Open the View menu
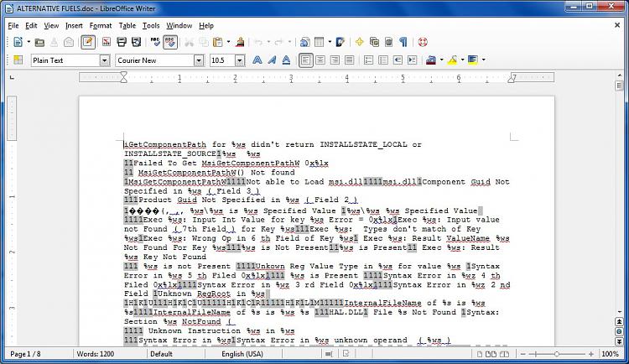Image resolution: width=629 pixels, height=364 pixels. click(51, 26)
